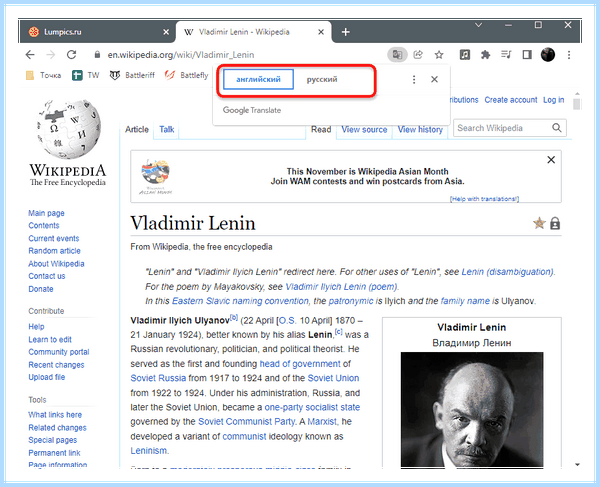The image size is (600, 487).
Task: Click the featured article star icon
Action: [x=539, y=223]
